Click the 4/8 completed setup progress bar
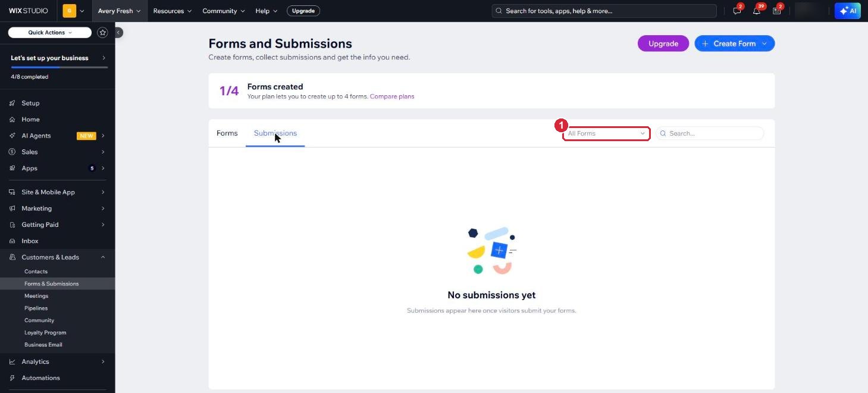 58,67
